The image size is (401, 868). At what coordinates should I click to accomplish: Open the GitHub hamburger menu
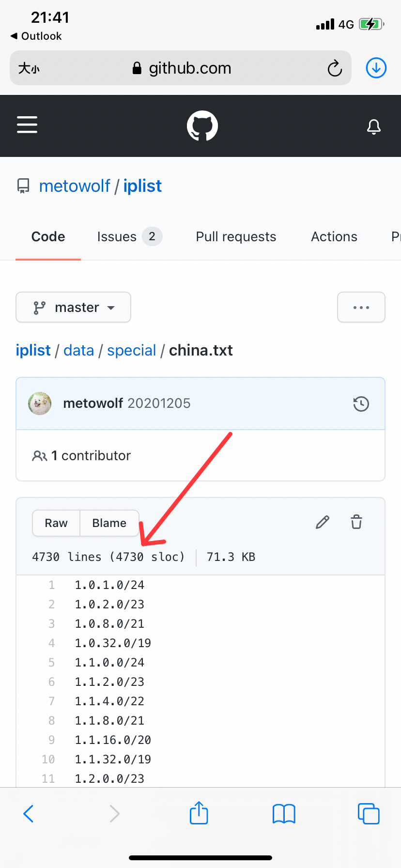27,125
